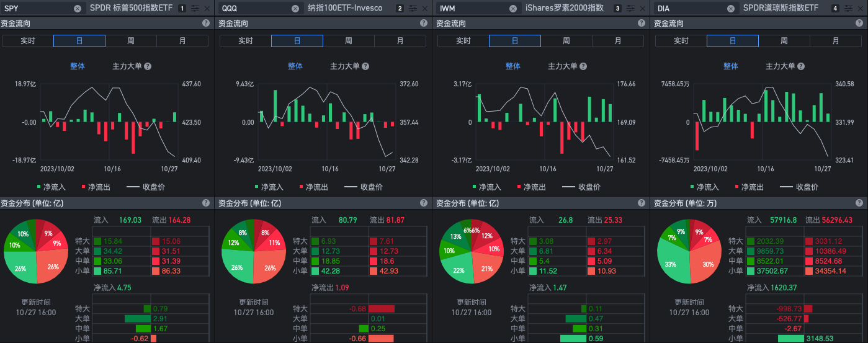Open settings icon for the QQQ panel

tap(413, 9)
